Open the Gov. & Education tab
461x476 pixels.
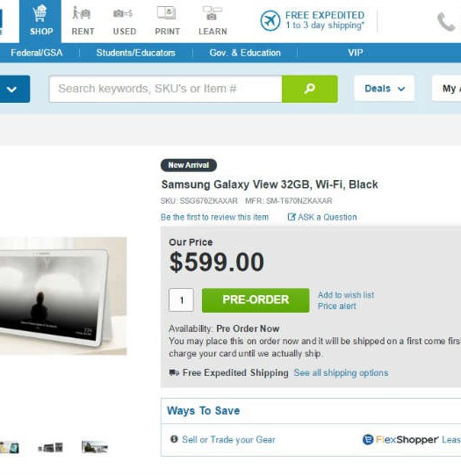pos(245,53)
